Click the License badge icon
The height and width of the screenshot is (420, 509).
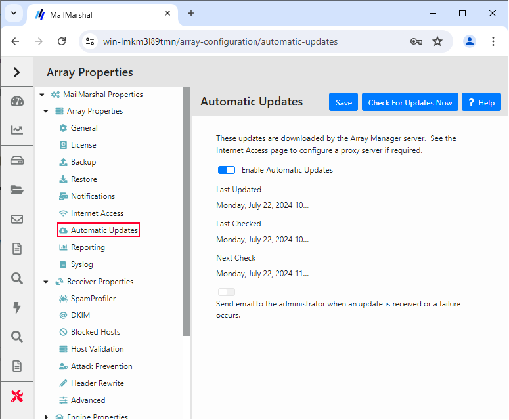coord(63,145)
